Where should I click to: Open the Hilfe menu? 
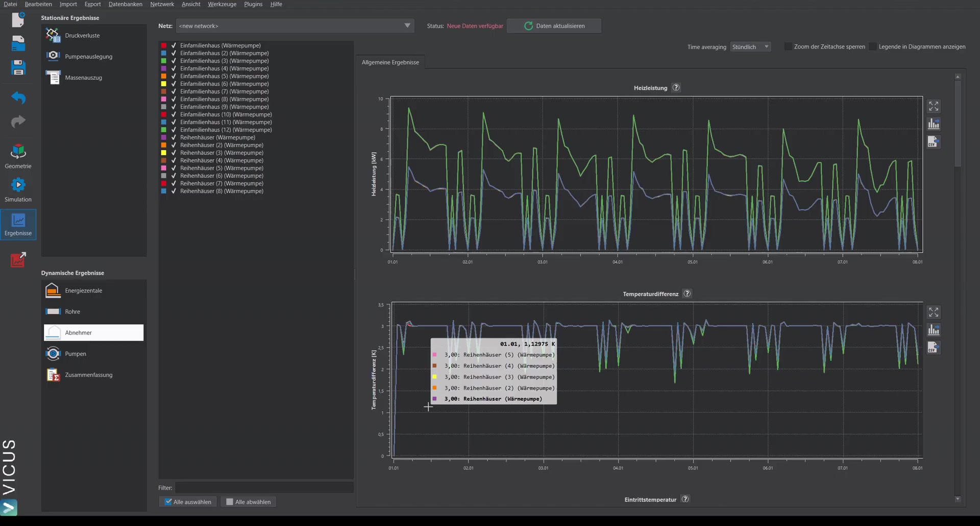point(276,4)
